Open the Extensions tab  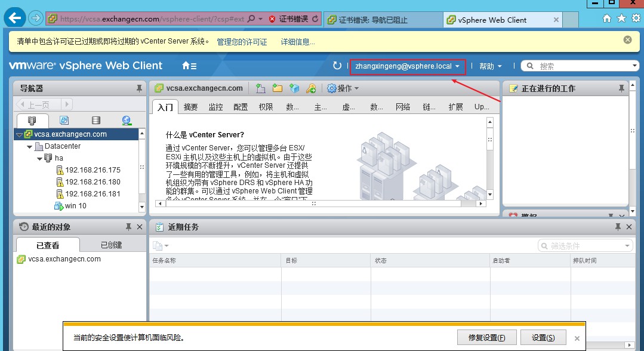click(455, 107)
